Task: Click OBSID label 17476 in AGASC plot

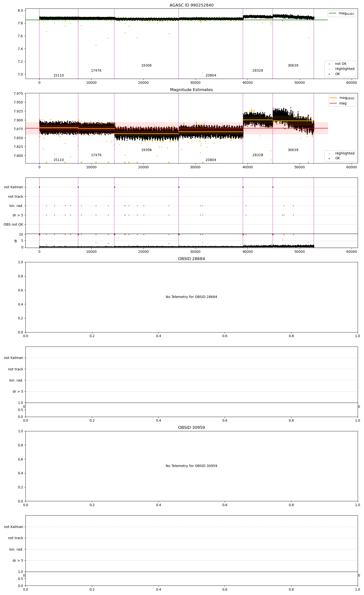Action: [96, 71]
